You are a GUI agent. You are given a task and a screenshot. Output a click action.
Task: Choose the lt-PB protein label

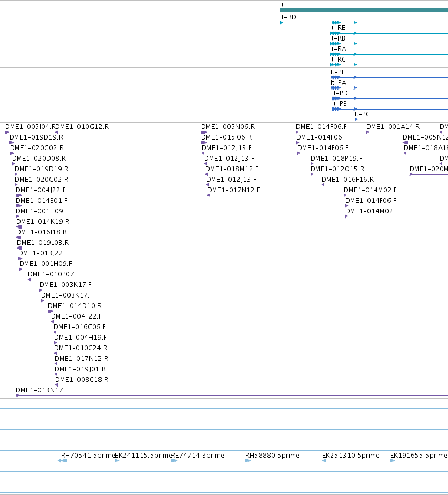pos(340,104)
